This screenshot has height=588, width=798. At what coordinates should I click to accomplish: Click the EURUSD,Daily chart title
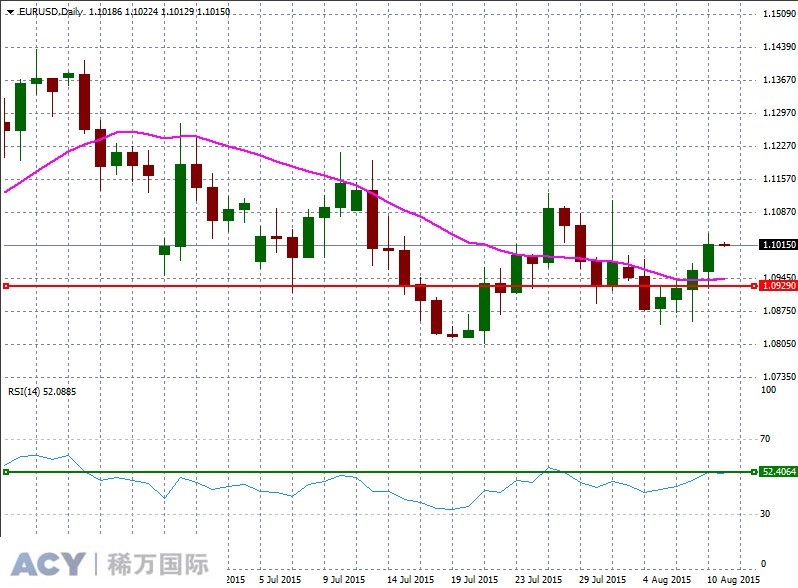[x=51, y=11]
